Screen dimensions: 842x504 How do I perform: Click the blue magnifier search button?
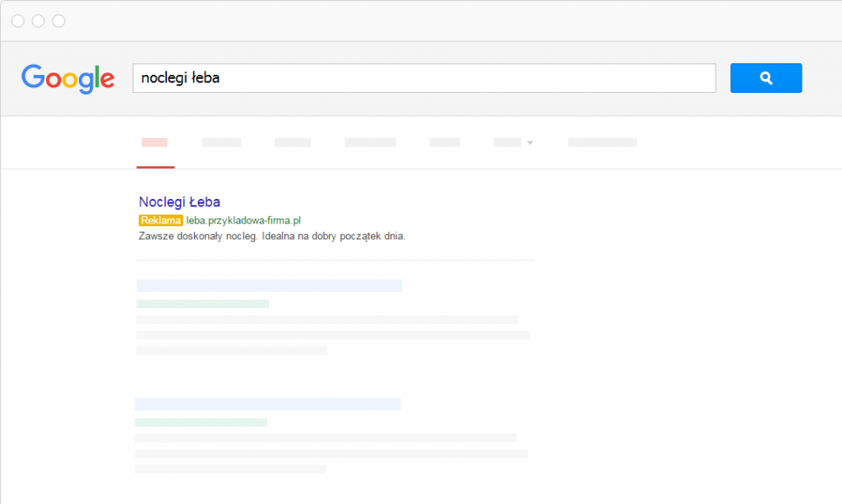[x=766, y=78]
